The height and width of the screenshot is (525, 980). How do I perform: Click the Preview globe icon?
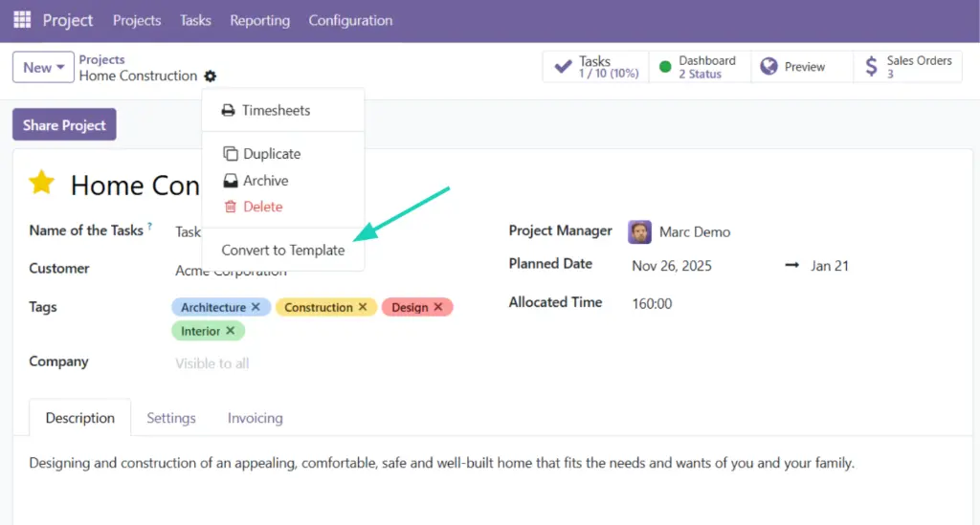click(x=768, y=67)
